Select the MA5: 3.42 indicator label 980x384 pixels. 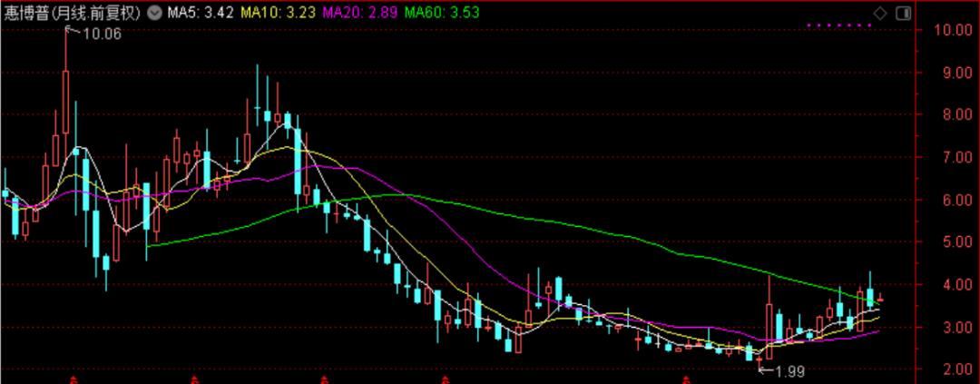coord(200,13)
